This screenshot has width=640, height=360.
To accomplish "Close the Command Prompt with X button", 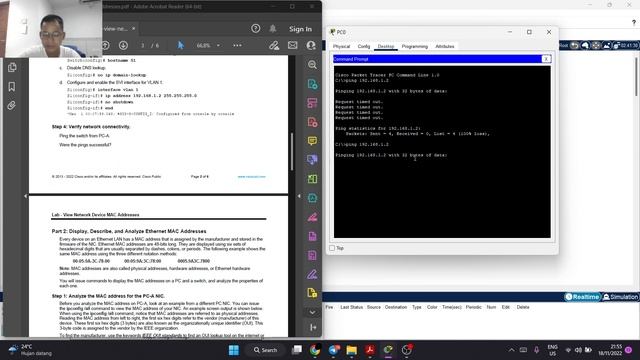I will pyautogui.click(x=546, y=59).
